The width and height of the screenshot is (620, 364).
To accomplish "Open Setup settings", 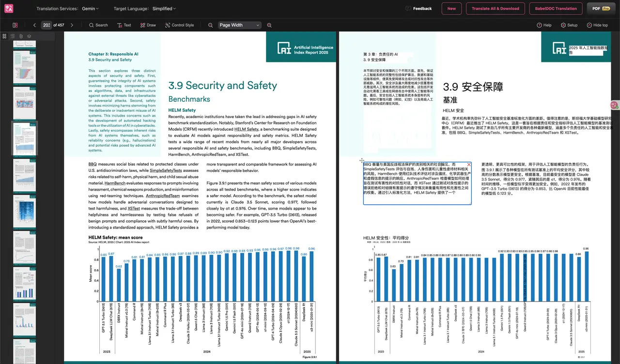I will point(569,25).
